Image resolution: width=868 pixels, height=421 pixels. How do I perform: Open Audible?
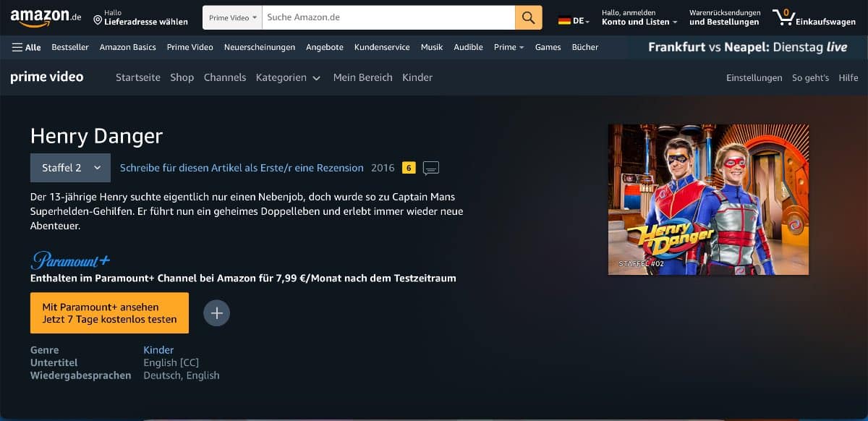pyautogui.click(x=468, y=47)
